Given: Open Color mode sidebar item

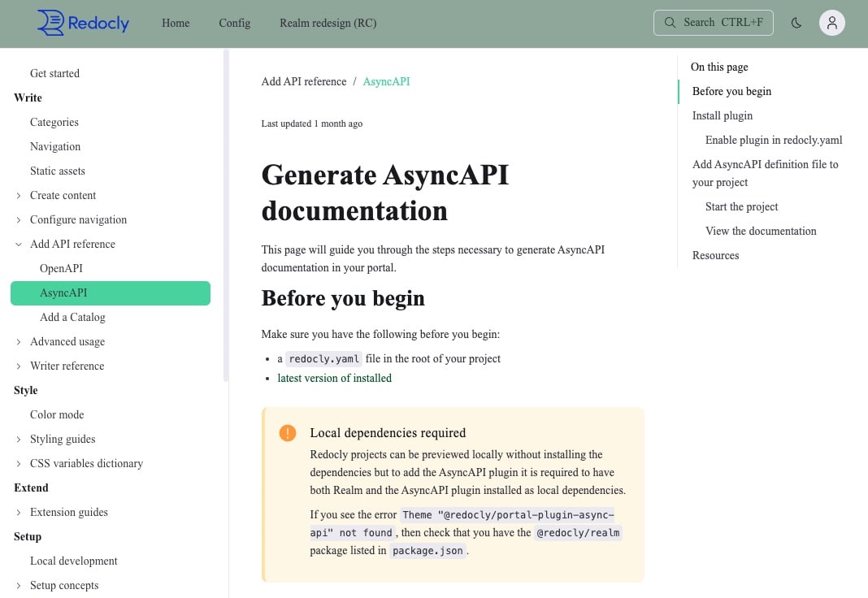Looking at the screenshot, I should pyautogui.click(x=57, y=415).
